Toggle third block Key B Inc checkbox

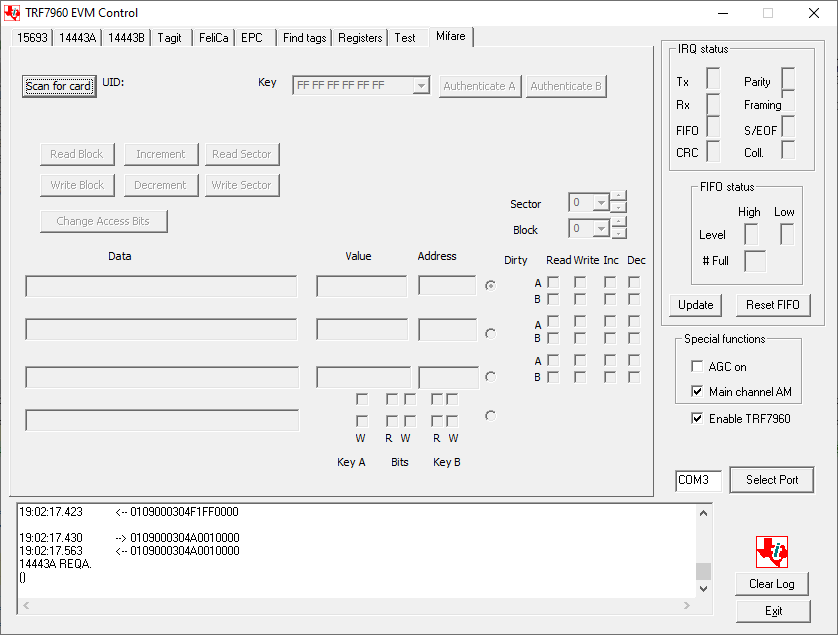[610, 377]
